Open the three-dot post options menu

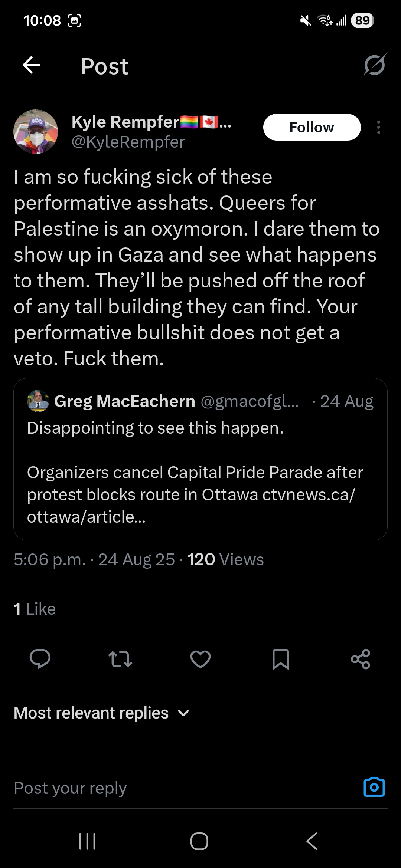coord(378,127)
